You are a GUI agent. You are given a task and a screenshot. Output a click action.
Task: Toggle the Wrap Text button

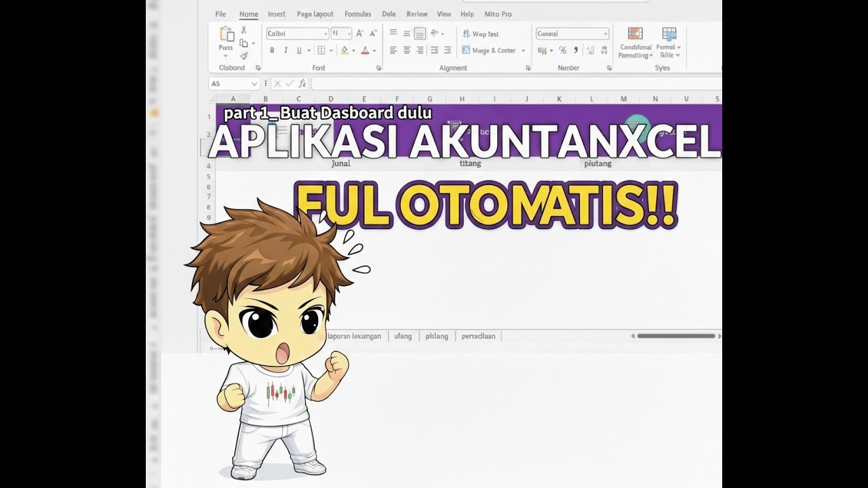481,34
